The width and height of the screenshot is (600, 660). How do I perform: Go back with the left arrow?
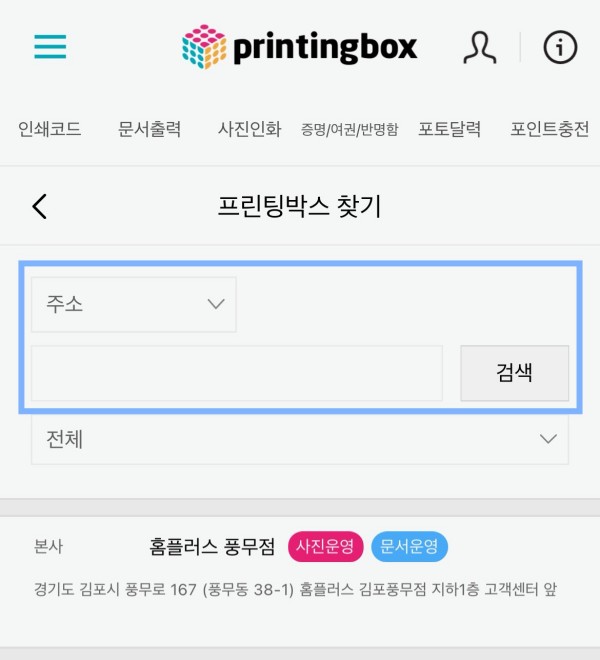(x=40, y=207)
